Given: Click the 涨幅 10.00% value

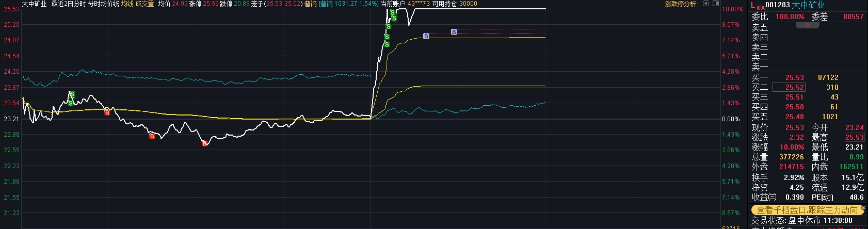Looking at the screenshot, I should coord(792,147).
